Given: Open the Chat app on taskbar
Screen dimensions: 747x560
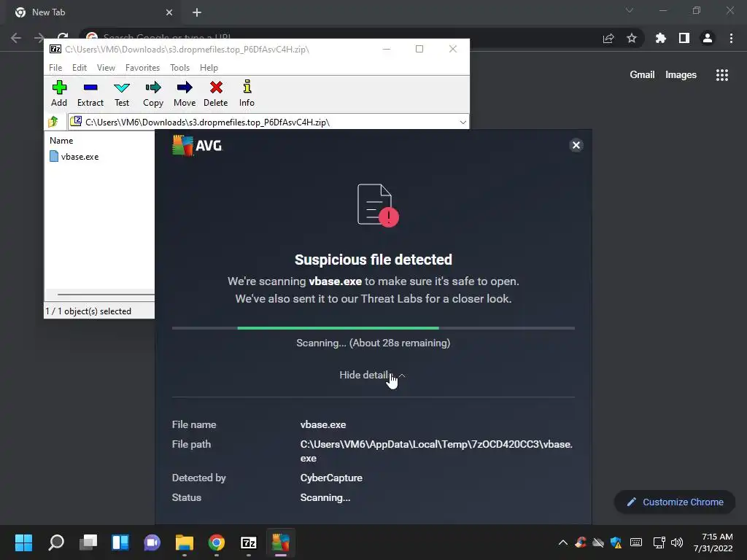Looking at the screenshot, I should [152, 542].
